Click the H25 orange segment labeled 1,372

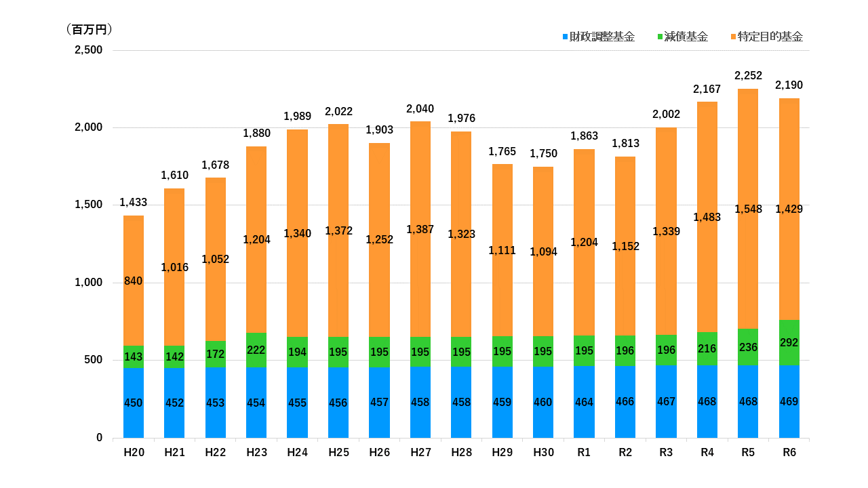[338, 230]
